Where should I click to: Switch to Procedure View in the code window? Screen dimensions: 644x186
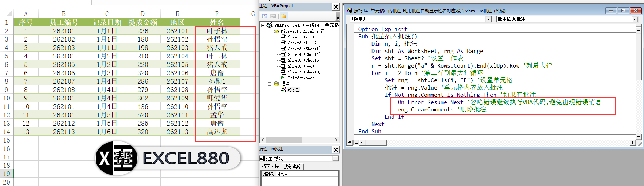tap(350, 142)
